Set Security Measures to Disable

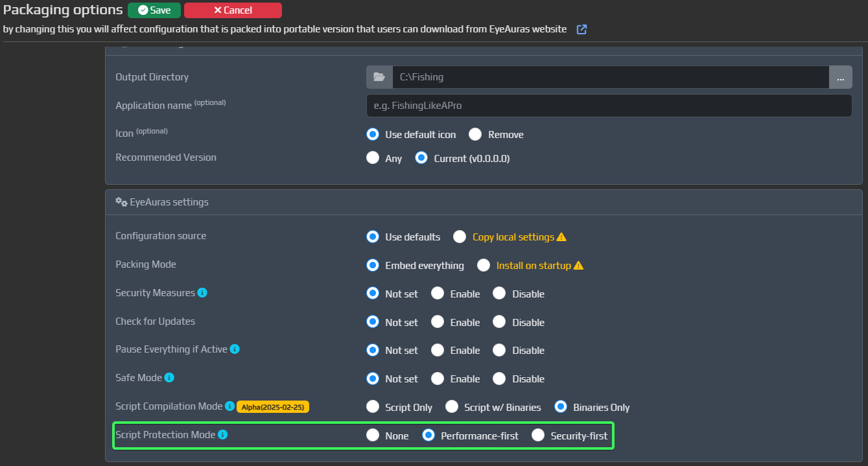click(x=499, y=294)
